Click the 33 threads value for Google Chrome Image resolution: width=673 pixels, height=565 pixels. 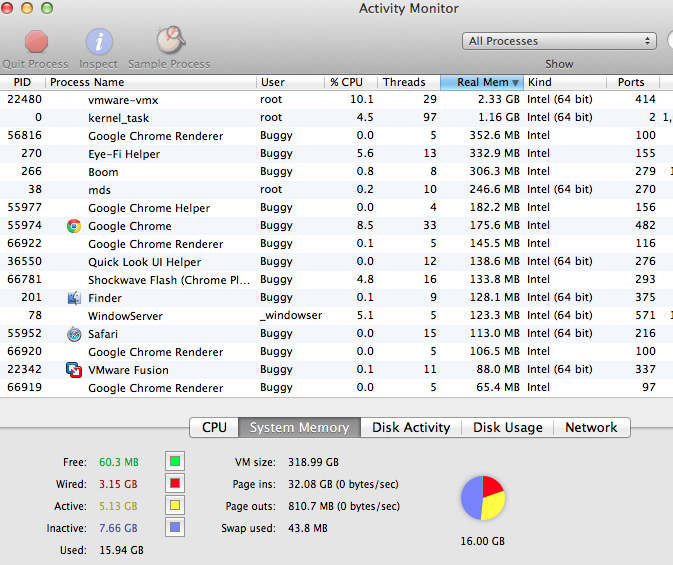pyautogui.click(x=430, y=225)
